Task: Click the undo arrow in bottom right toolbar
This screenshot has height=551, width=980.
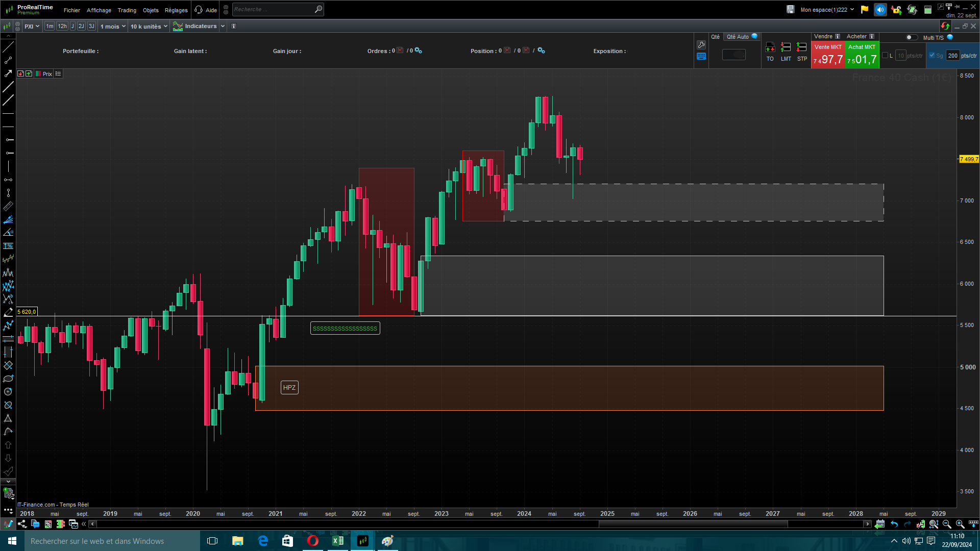Action: pyautogui.click(x=894, y=524)
